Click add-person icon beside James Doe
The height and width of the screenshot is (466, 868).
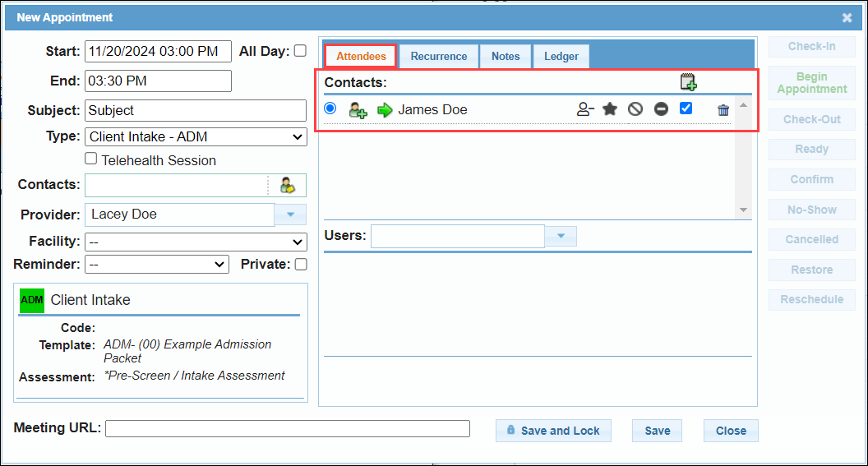point(358,110)
